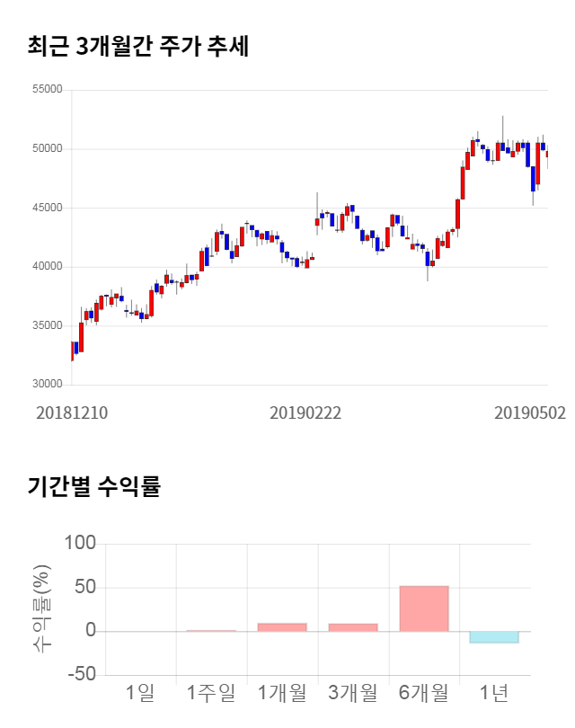
Task: Click the 55000 price axis label
Action: (x=47, y=90)
